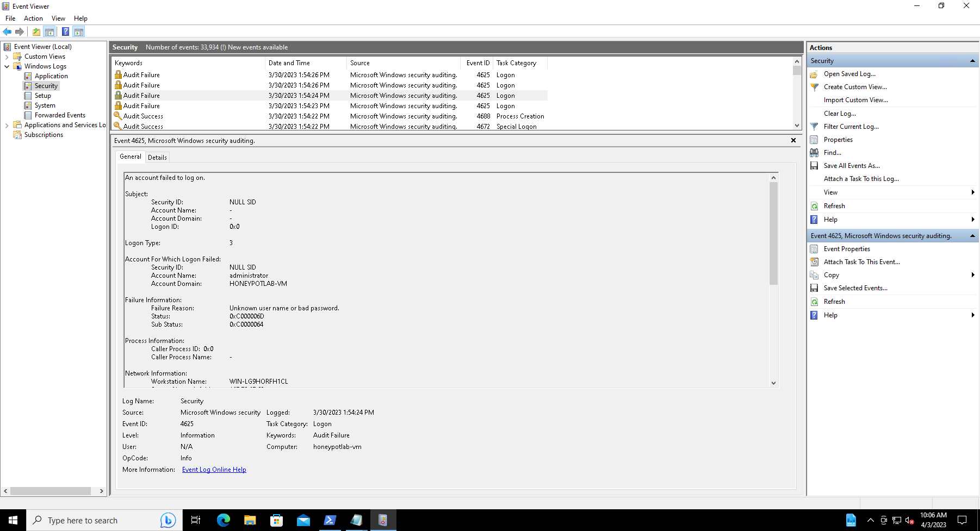Viewport: 980px width, 531px height.
Task: Click the Properties icon in Actions pane
Action: [x=814, y=140]
